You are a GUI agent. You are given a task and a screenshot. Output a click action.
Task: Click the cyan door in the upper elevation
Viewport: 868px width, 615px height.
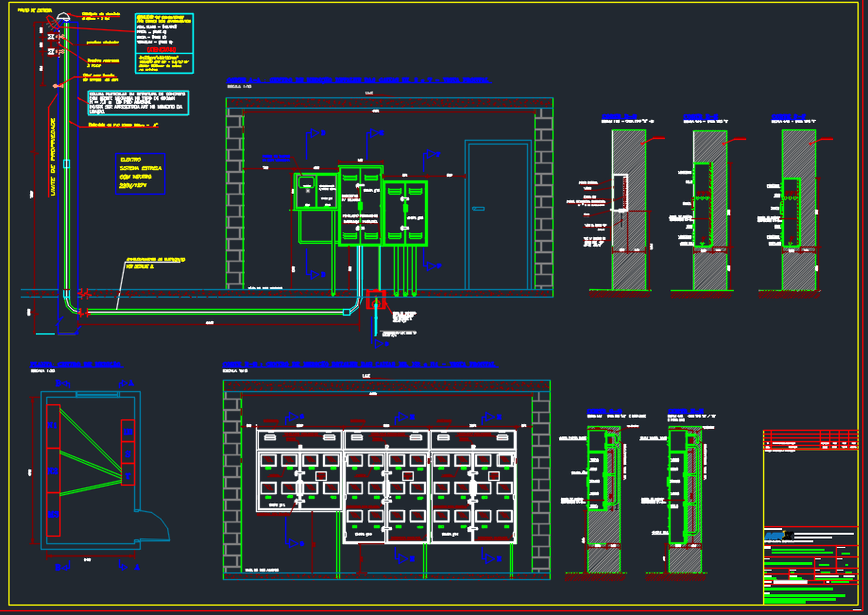tap(497, 215)
